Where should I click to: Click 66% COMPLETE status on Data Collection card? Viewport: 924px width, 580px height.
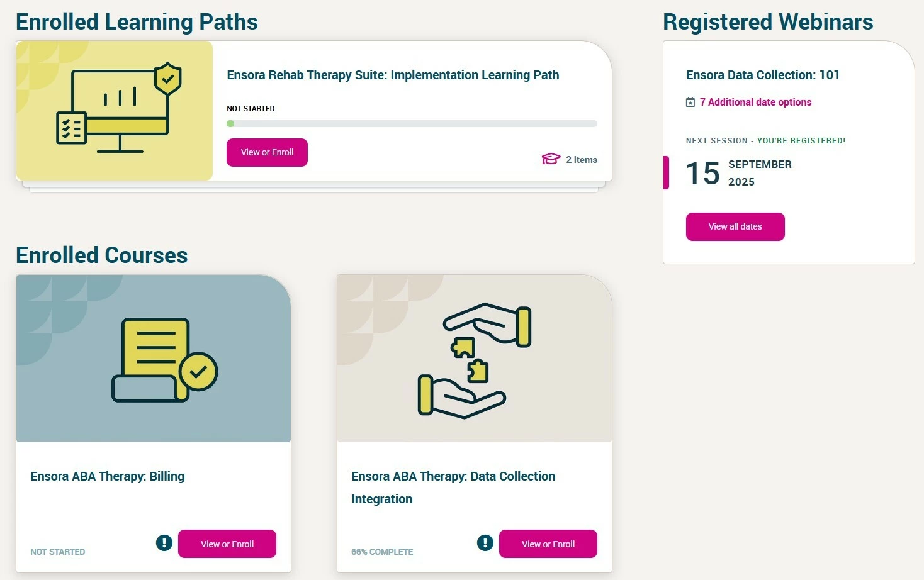(382, 552)
